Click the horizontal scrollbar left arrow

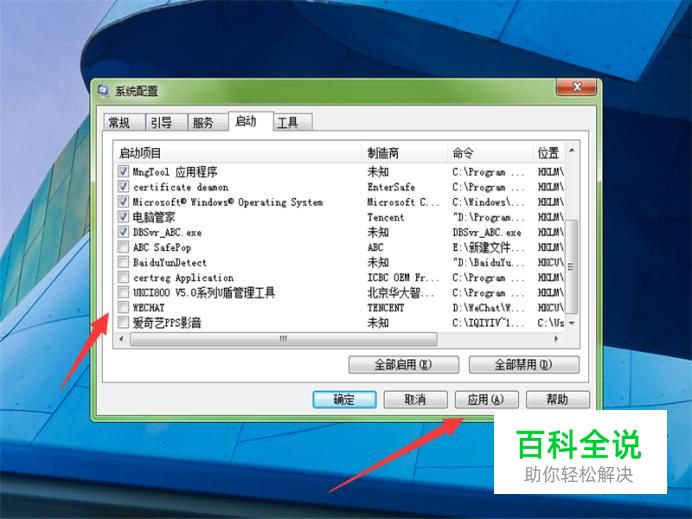tap(122, 339)
